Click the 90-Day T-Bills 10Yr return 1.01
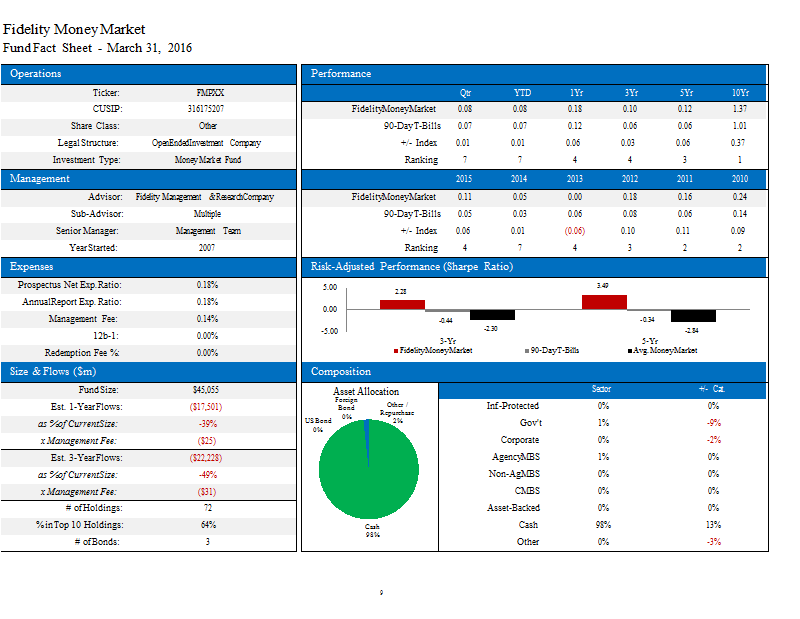This screenshot has width=800, height=619. pos(740,126)
